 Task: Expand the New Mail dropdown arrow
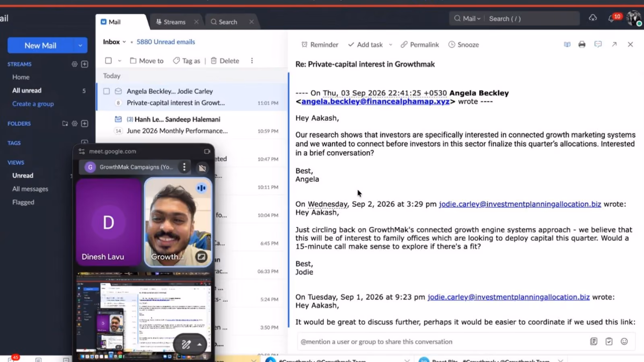click(80, 45)
